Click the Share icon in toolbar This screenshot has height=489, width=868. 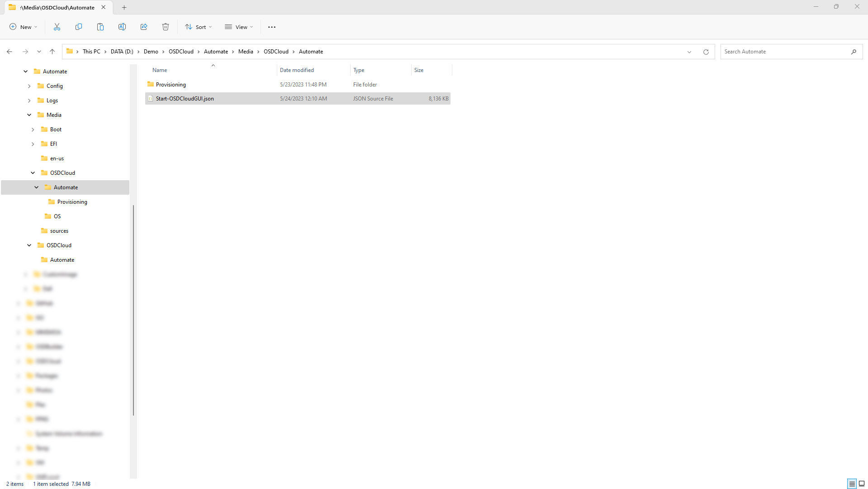point(144,27)
